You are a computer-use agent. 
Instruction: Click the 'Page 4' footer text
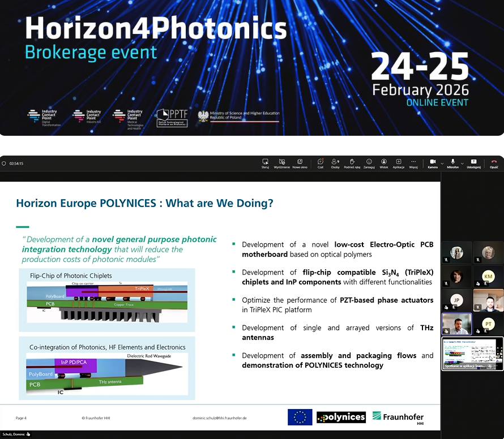point(21,418)
